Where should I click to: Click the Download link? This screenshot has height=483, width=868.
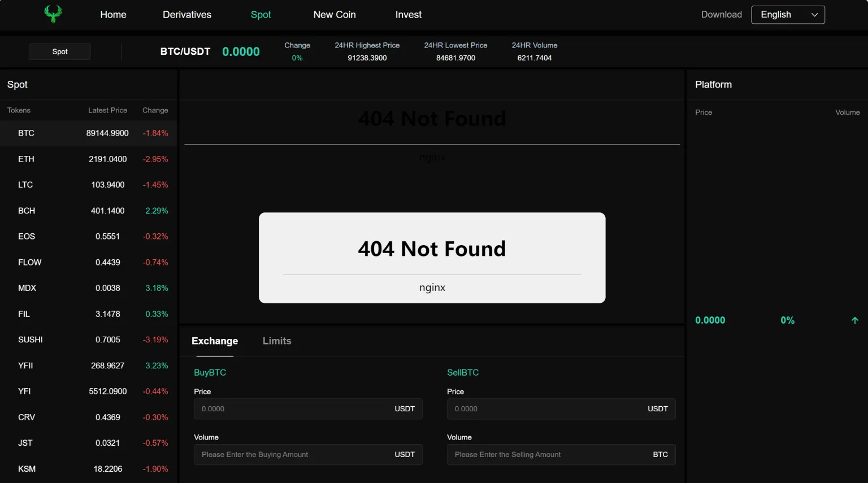click(721, 15)
